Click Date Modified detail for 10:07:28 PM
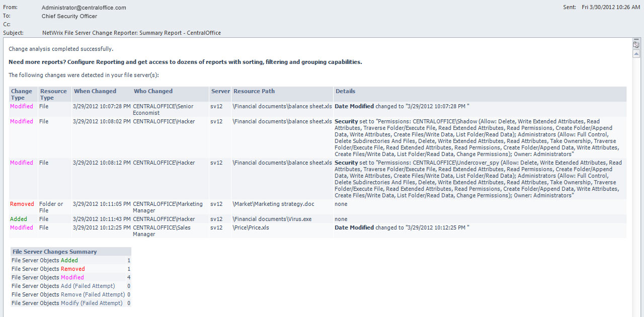Screen dimensions: 644x317 pos(402,106)
